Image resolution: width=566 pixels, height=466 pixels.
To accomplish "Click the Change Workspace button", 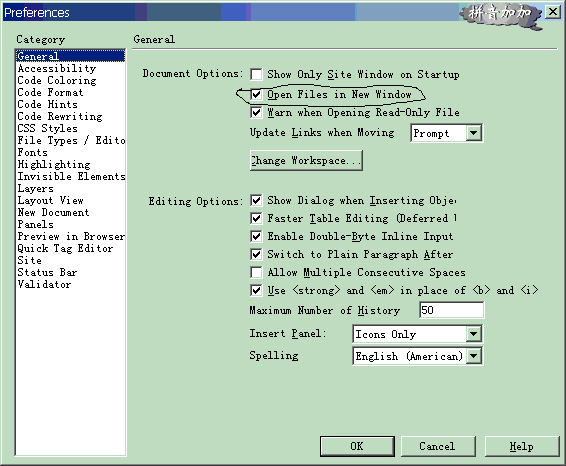I will [x=306, y=160].
